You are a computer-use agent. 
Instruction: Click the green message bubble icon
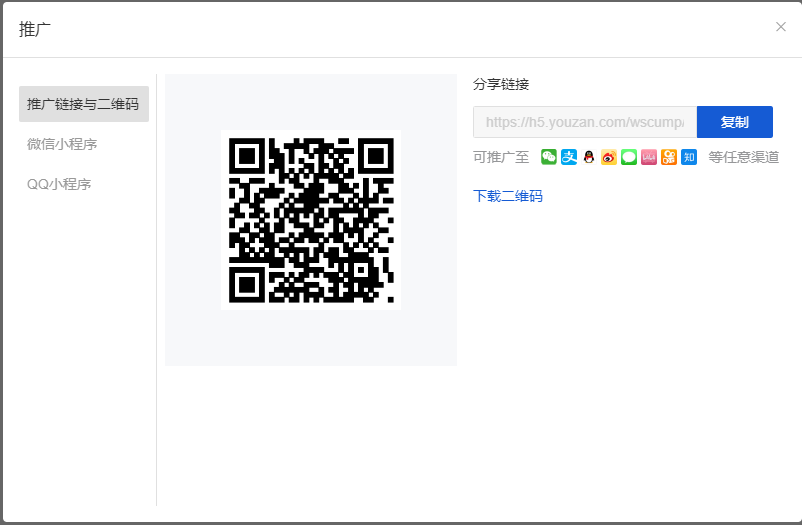click(629, 157)
